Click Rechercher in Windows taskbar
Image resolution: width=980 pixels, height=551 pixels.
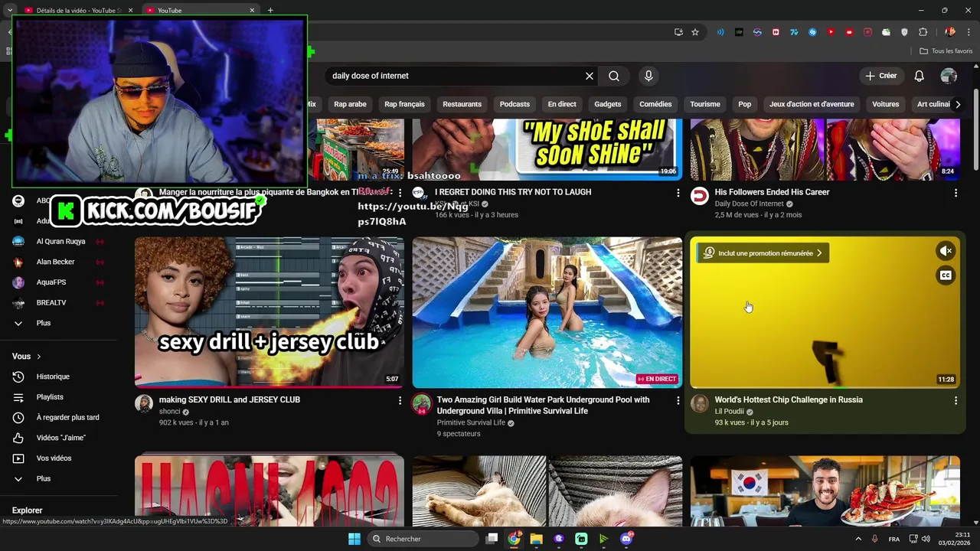click(x=422, y=539)
